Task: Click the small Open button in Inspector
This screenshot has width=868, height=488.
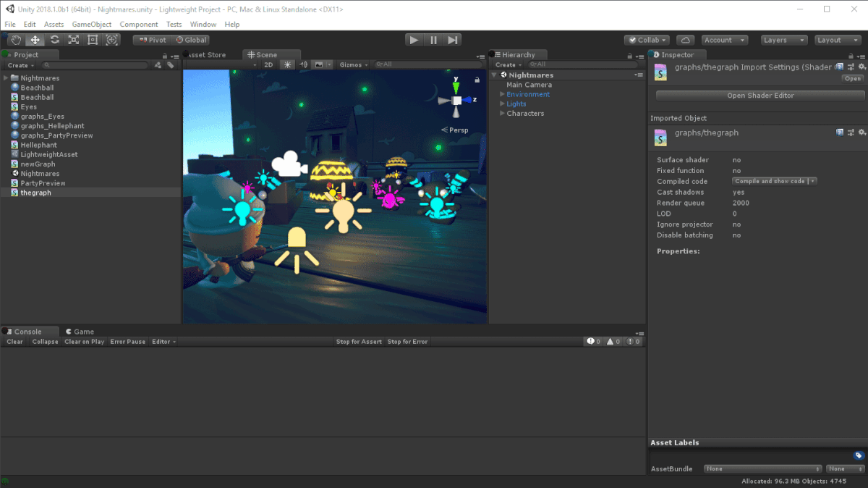Action: (853, 79)
